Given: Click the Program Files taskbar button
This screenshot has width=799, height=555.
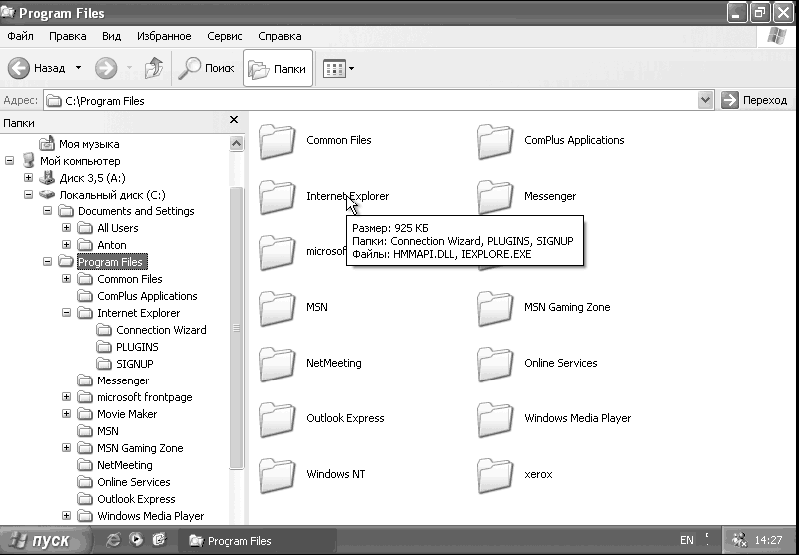Looking at the screenshot, I should (x=257, y=541).
